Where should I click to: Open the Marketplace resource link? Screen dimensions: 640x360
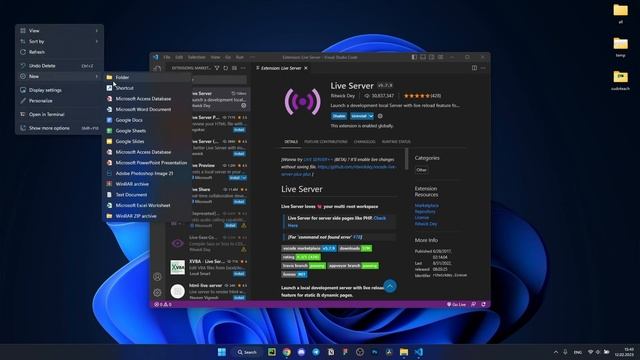(x=427, y=206)
